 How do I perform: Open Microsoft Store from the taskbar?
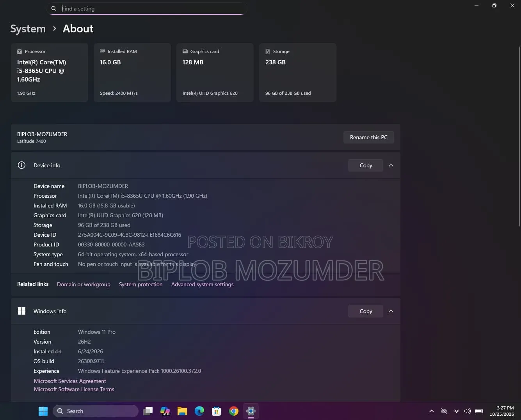217,411
